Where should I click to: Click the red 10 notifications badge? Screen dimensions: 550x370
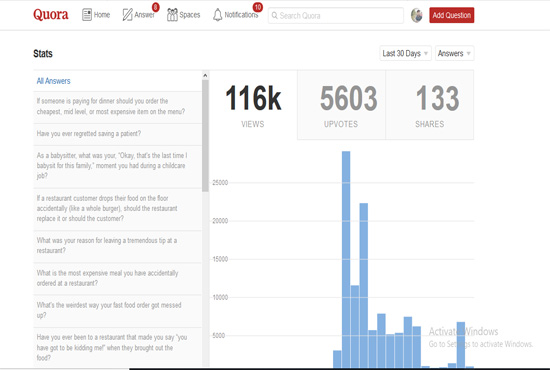[257, 7]
